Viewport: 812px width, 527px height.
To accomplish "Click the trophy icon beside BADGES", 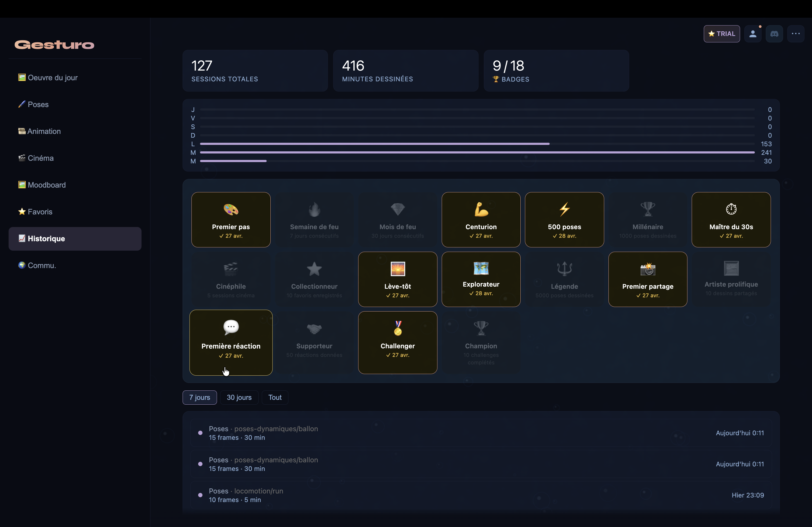I will (x=496, y=79).
